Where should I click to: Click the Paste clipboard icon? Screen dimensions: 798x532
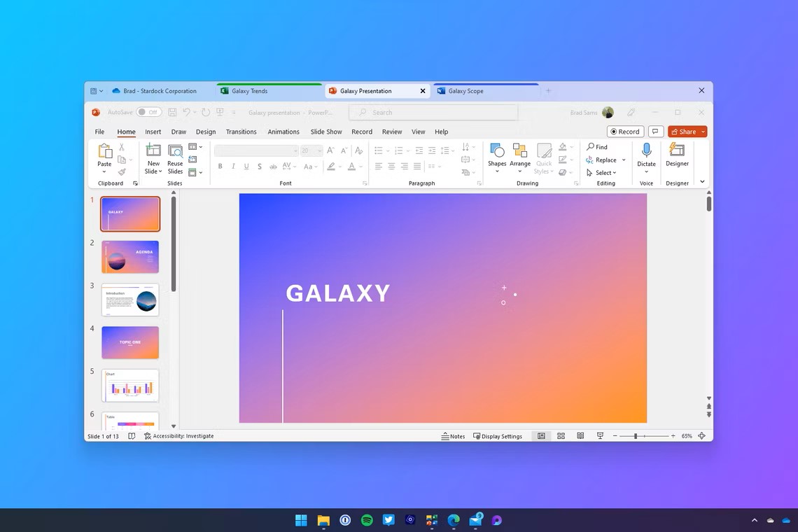[x=104, y=151]
